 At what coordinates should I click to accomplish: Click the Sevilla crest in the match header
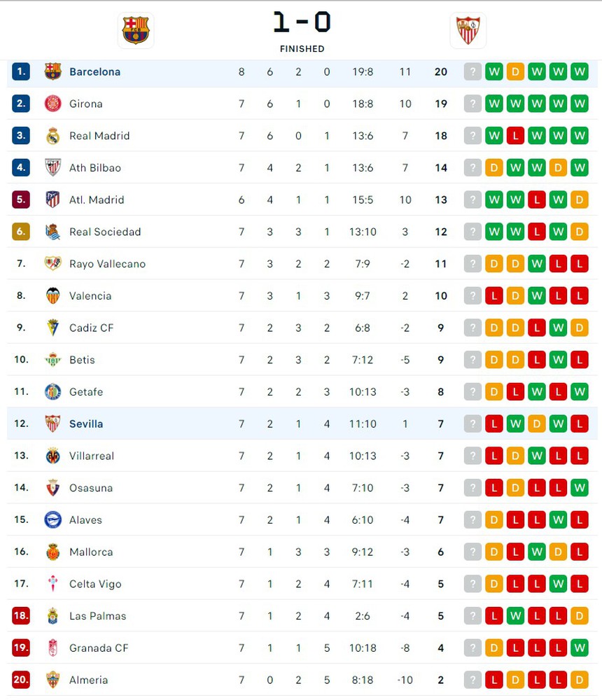(x=468, y=30)
